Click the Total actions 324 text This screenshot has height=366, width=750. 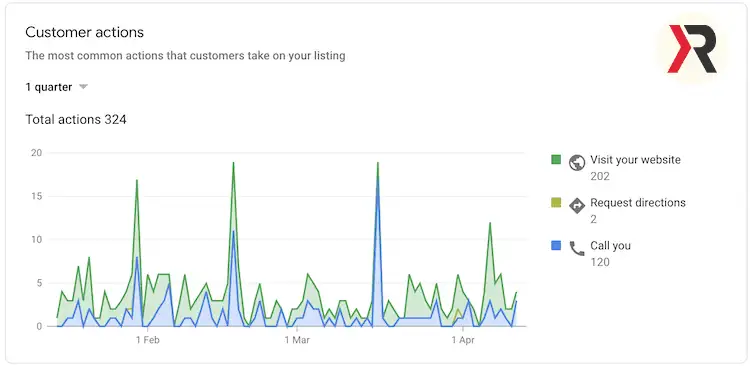pos(76,119)
